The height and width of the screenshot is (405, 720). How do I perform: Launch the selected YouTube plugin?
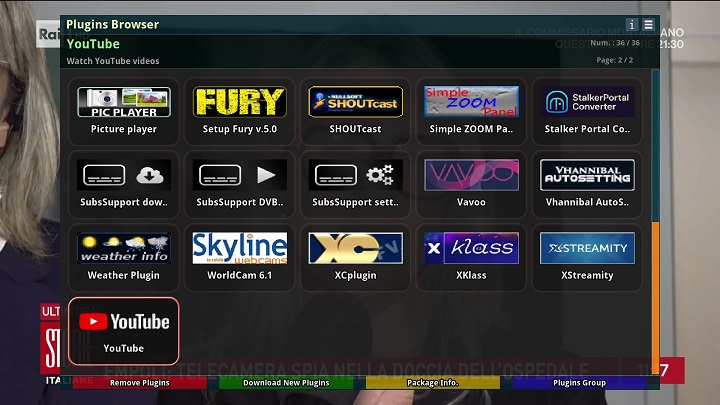coord(124,331)
